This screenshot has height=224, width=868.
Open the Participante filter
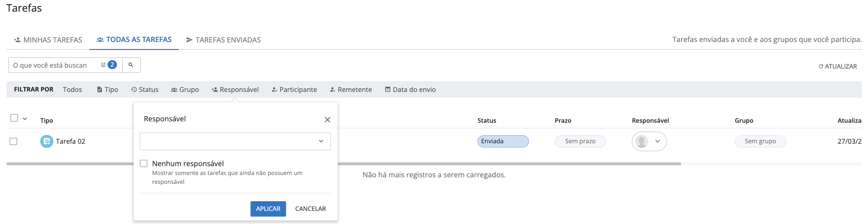[x=294, y=90]
